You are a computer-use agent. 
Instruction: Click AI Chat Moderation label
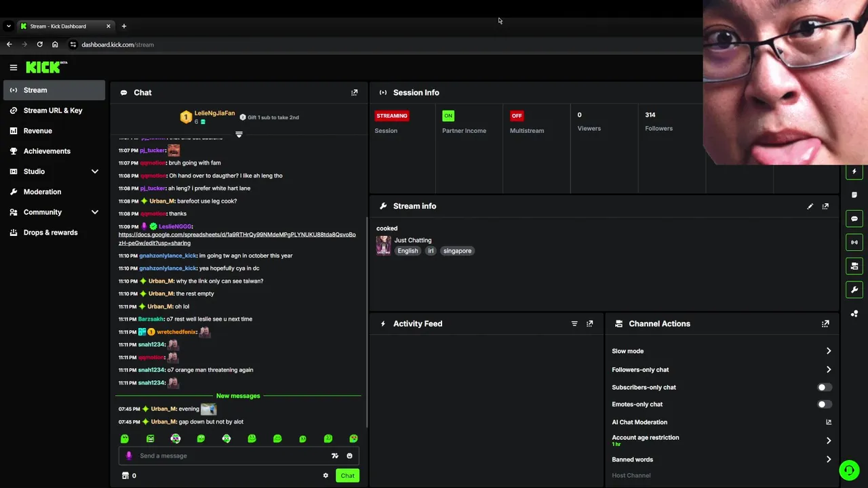click(639, 422)
